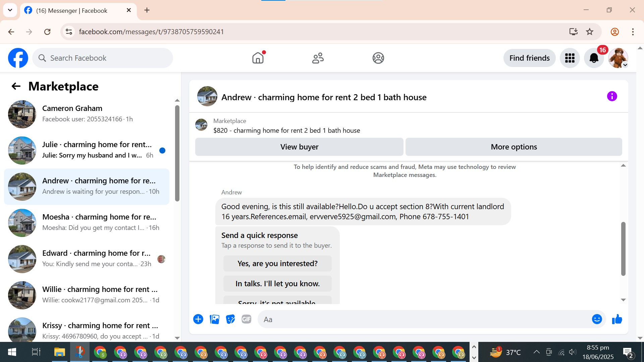The image size is (644, 362).
Task: Navigate back in Chrome
Action: point(11,32)
